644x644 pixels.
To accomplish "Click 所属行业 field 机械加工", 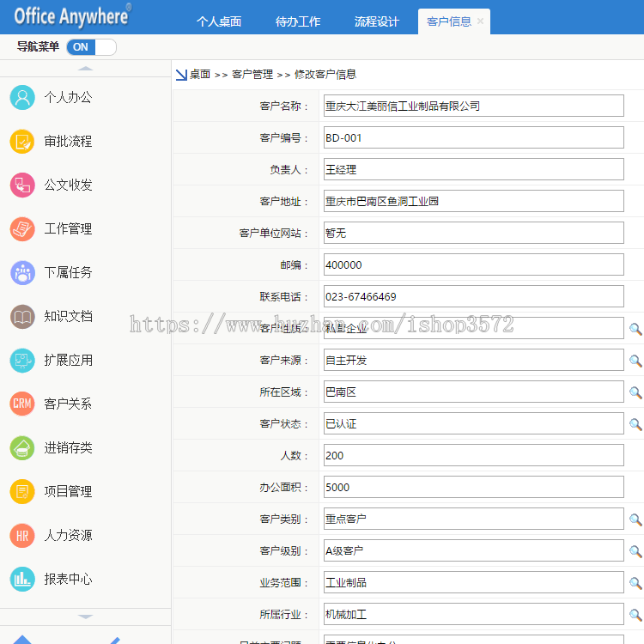I will tap(473, 615).
